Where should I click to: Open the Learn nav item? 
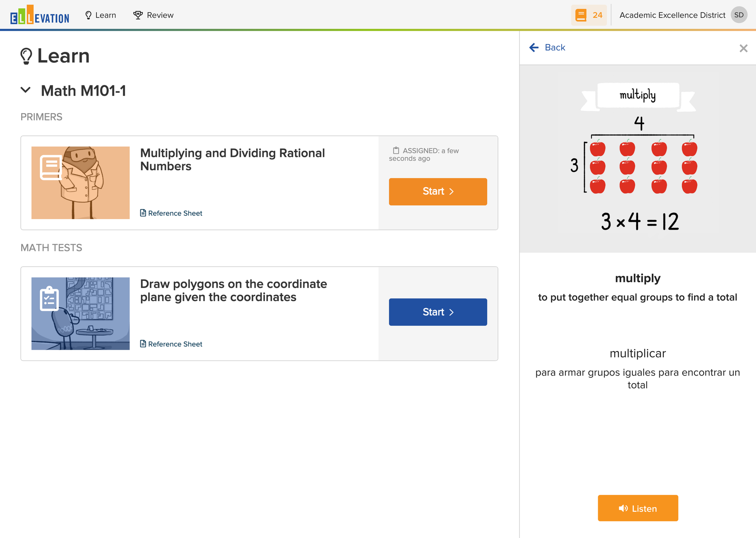(x=101, y=15)
